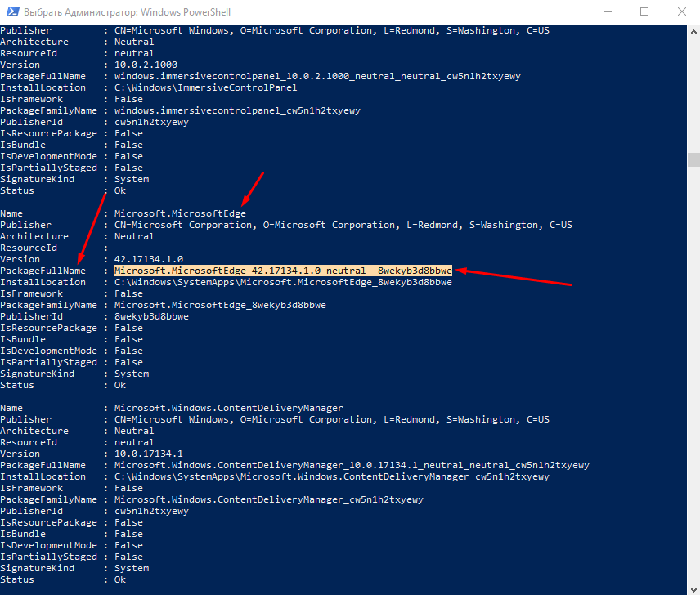
Task: Click ContentDeliveryManager InstallLocation path
Action: [332, 476]
